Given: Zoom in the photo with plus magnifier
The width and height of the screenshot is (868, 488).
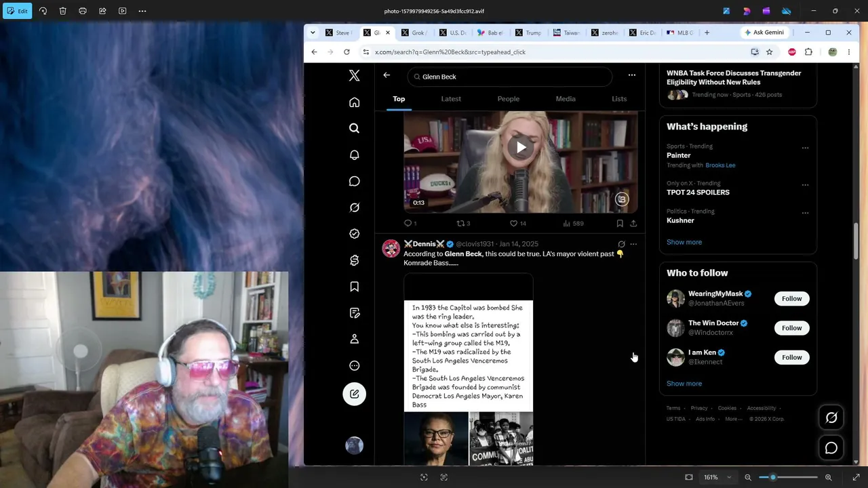Looking at the screenshot, I should point(828,477).
